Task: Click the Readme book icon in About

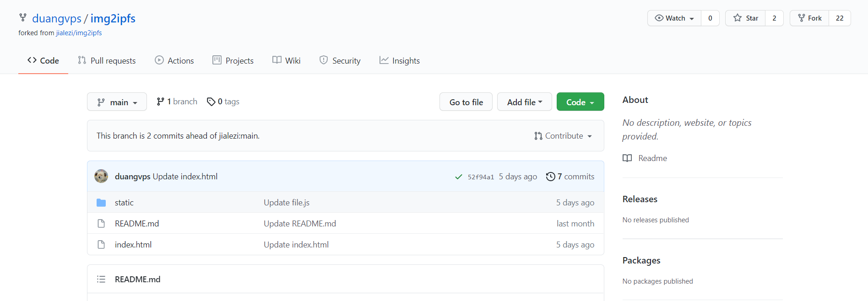Action: [x=627, y=158]
